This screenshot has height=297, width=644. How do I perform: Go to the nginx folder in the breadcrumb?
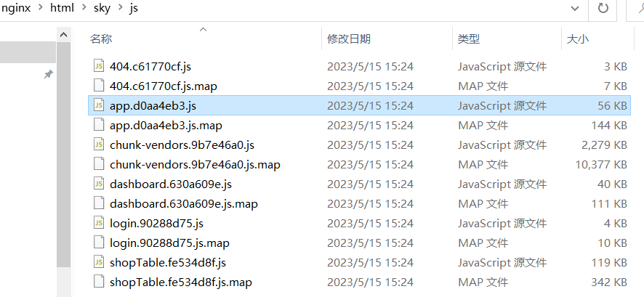click(x=16, y=8)
